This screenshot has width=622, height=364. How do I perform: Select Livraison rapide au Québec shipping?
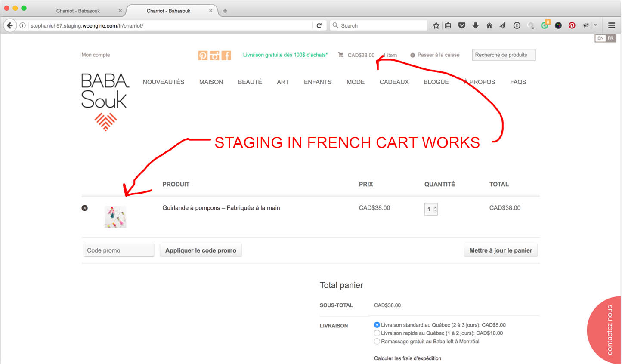[377, 333]
